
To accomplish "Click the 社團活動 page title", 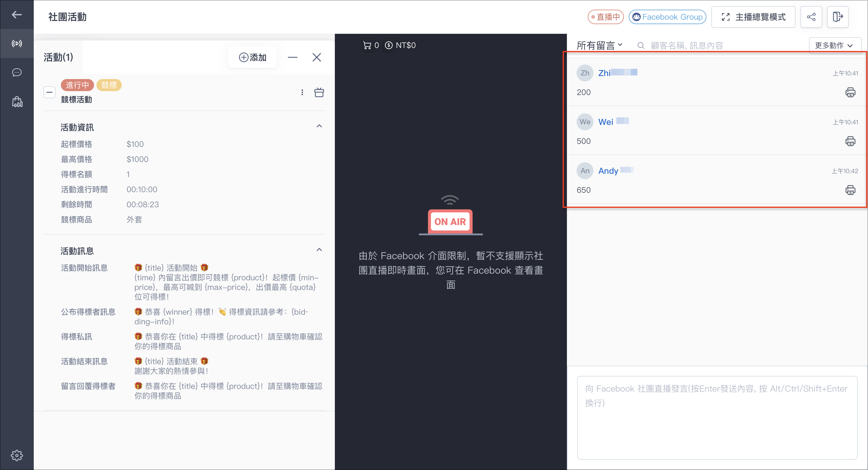I will coord(68,17).
